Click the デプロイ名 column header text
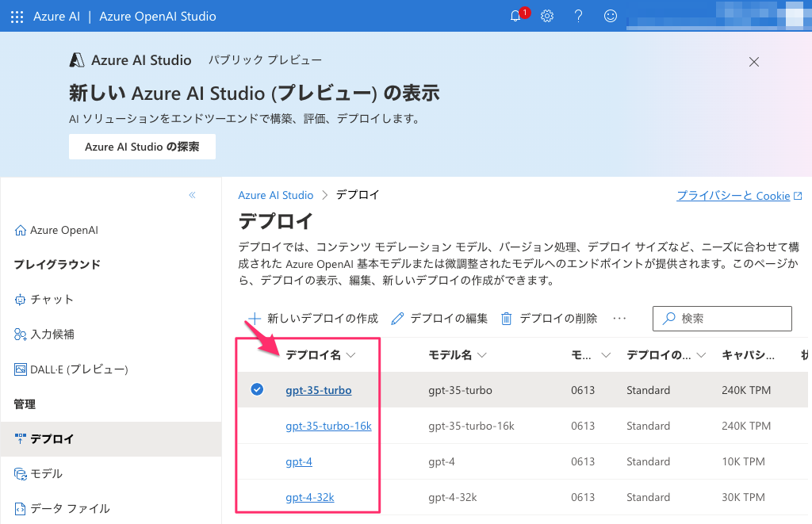Viewport: 812px width, 524px height. [313, 355]
